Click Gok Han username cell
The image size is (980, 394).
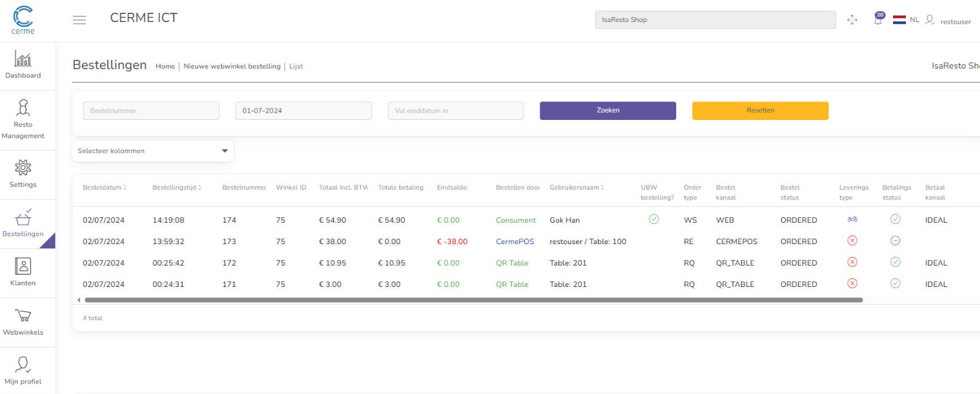coord(565,220)
